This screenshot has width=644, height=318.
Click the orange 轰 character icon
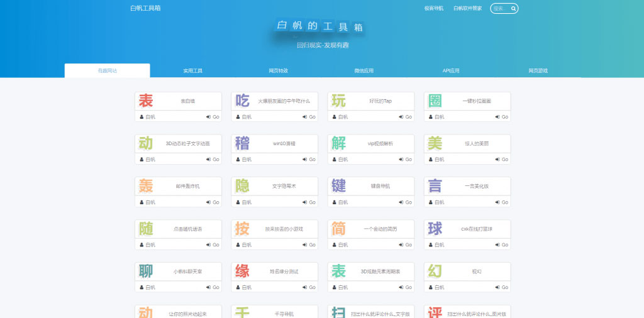pyautogui.click(x=146, y=186)
